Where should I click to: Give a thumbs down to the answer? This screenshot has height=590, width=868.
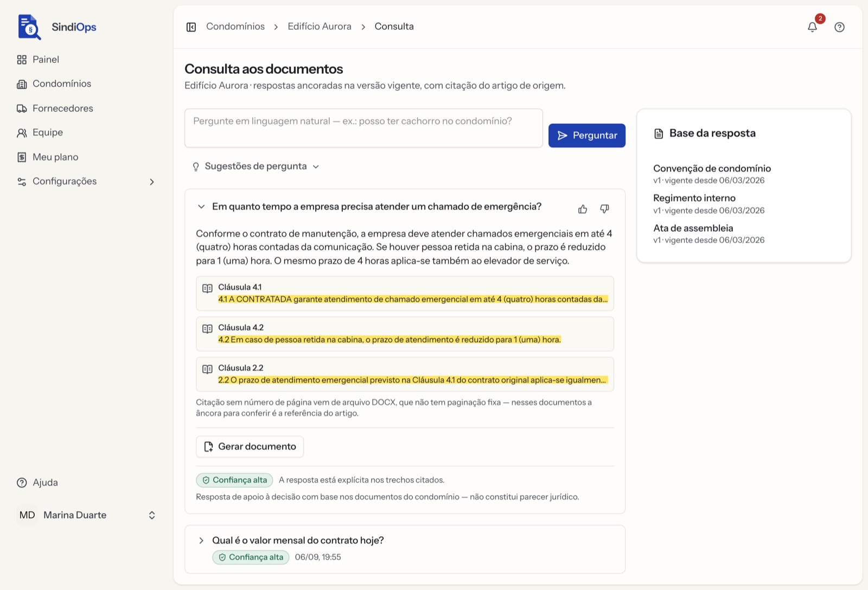(604, 209)
